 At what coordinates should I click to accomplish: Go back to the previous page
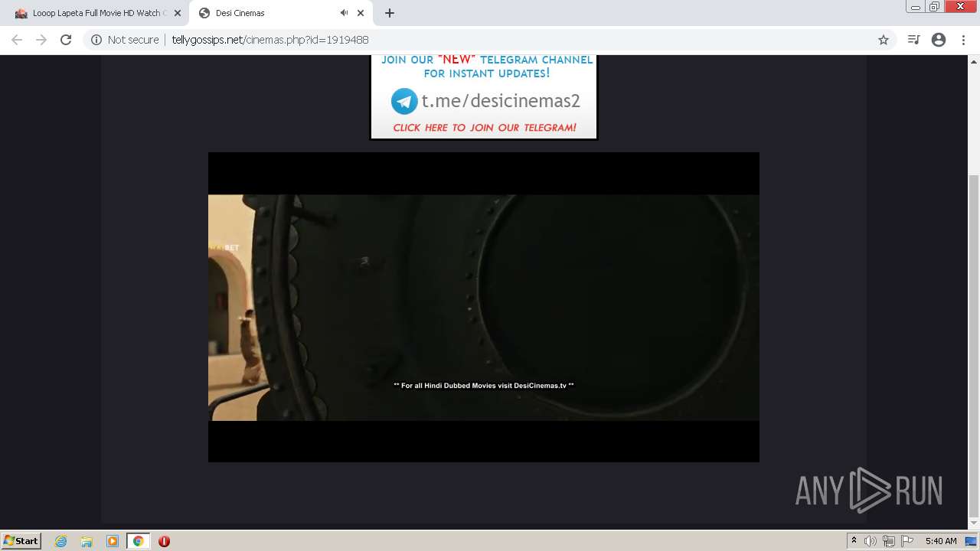[17, 40]
